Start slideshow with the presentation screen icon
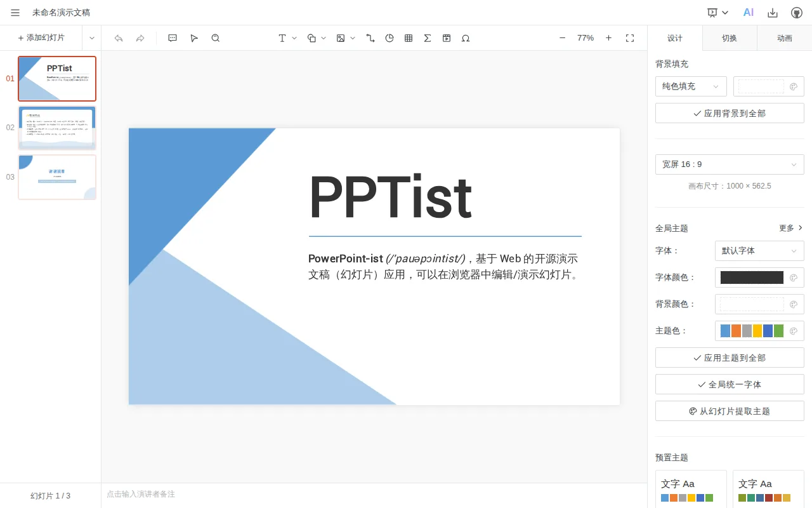812x508 pixels. point(712,13)
